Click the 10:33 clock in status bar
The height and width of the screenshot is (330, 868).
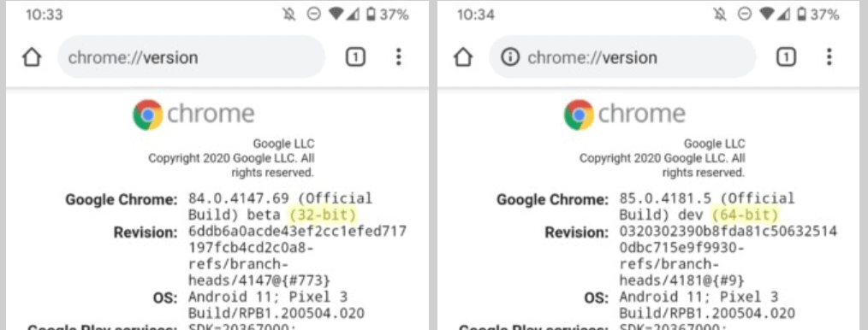pos(45,15)
